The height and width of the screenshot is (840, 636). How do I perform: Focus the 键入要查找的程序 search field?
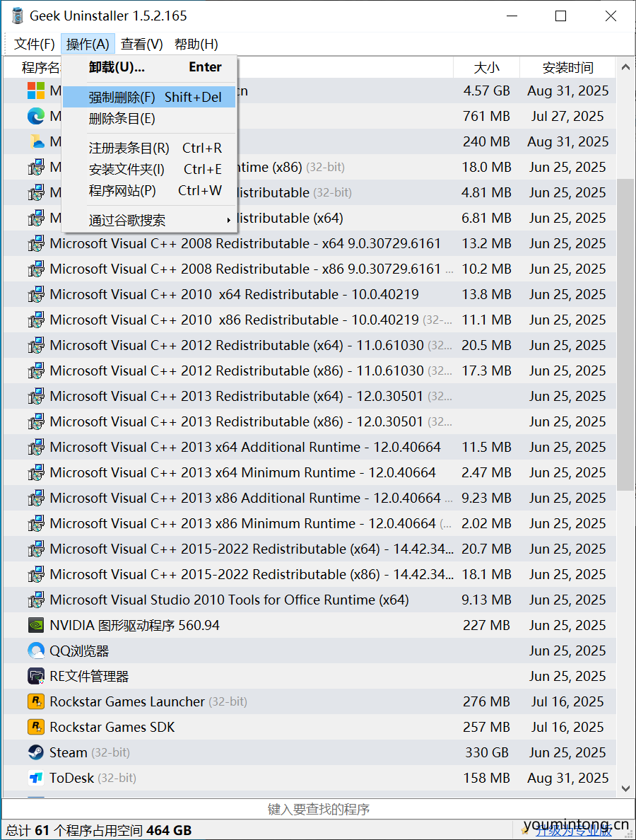pos(318,809)
